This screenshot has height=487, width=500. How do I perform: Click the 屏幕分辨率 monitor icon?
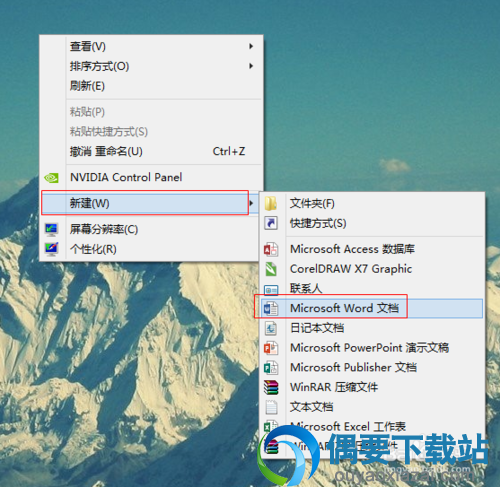(51, 229)
